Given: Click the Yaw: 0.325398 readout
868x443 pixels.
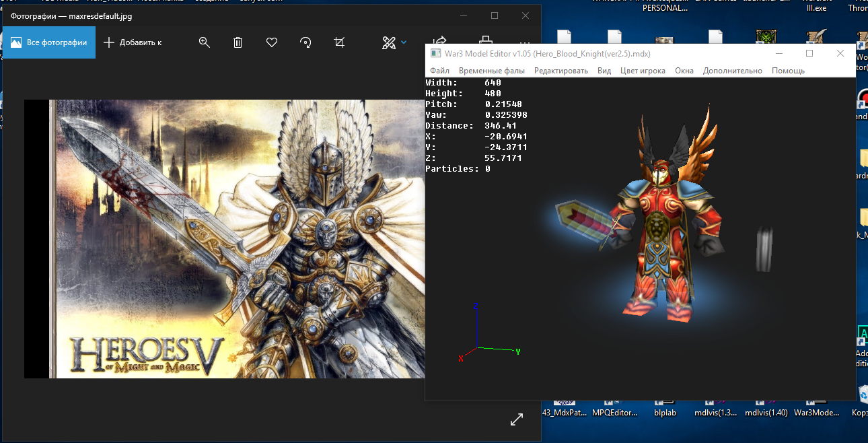Looking at the screenshot, I should (476, 115).
